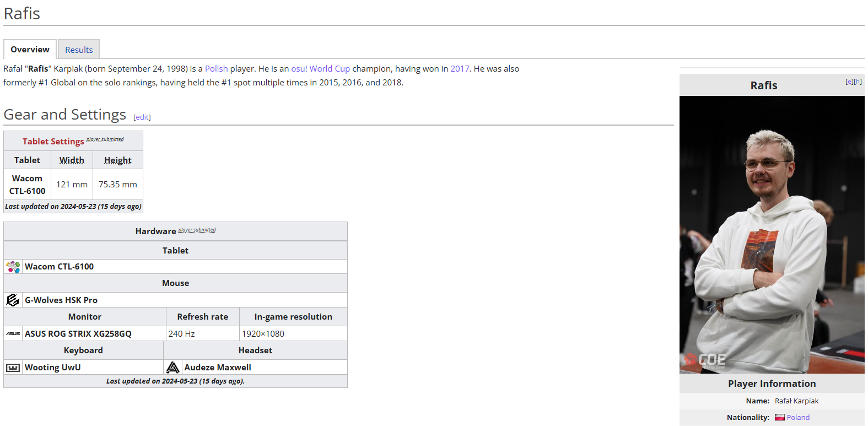Click the infobox [e] edit link
Screen dimensions: 868x426
849,82
